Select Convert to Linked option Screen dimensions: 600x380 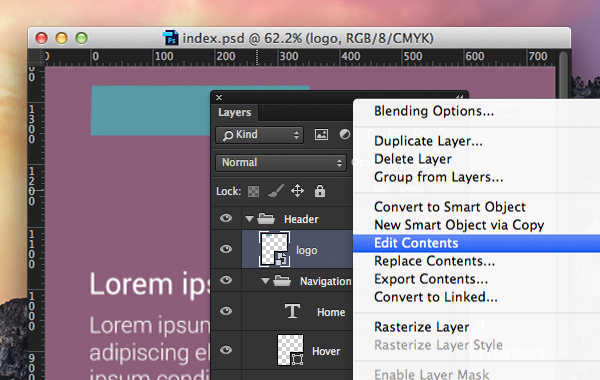point(436,297)
